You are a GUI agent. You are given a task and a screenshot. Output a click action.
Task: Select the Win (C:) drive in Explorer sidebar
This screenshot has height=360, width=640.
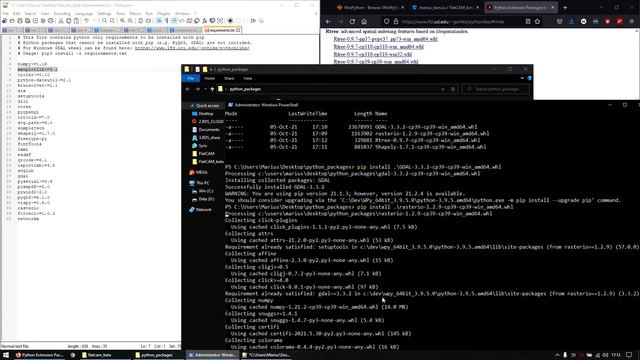[205, 191]
